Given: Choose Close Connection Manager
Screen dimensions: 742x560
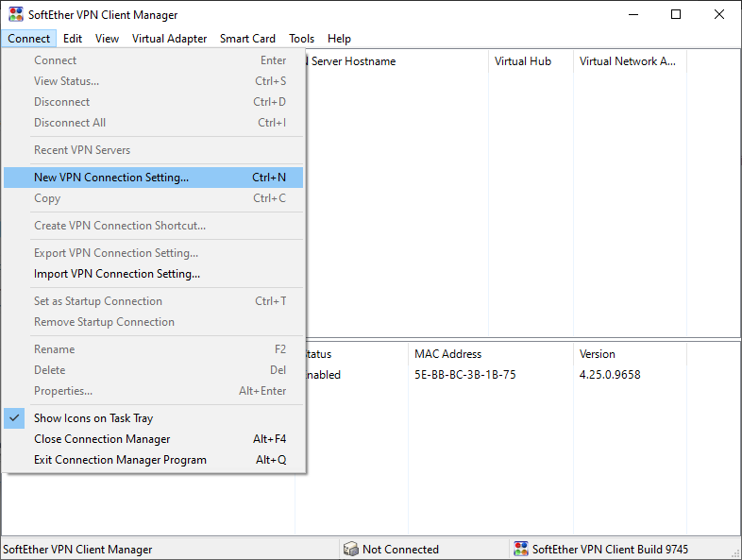Looking at the screenshot, I should tap(153, 439).
